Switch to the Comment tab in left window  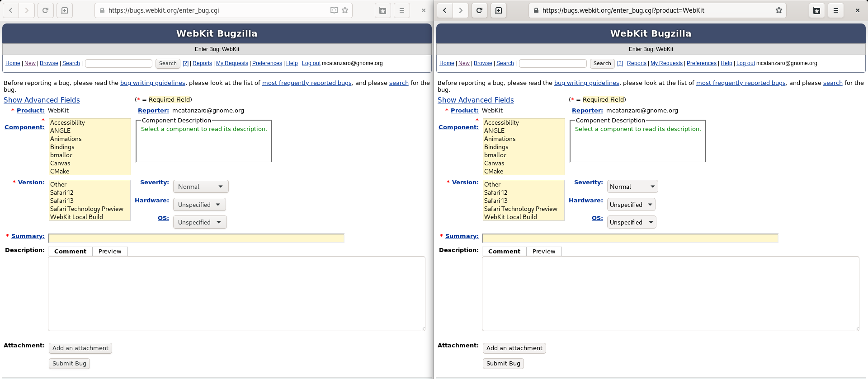70,252
